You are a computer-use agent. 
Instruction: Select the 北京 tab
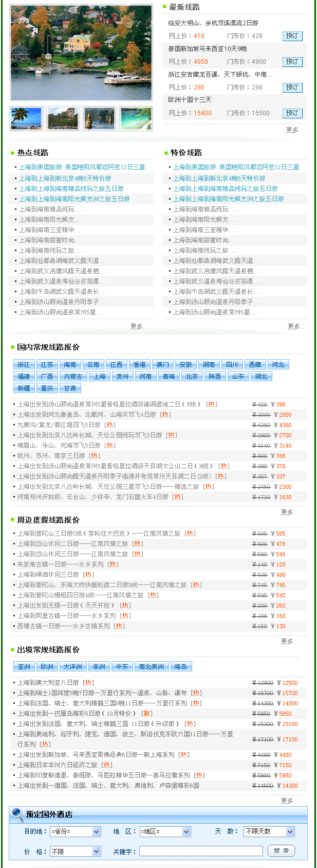[192, 376]
